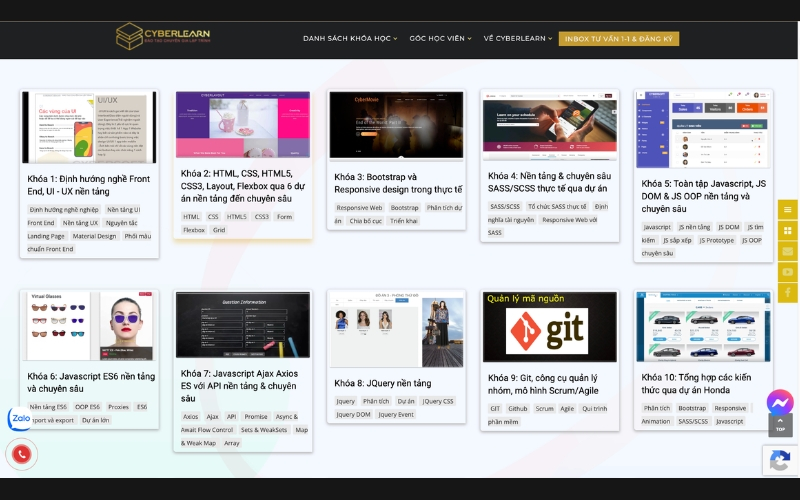Click the Axios tag

click(x=191, y=417)
